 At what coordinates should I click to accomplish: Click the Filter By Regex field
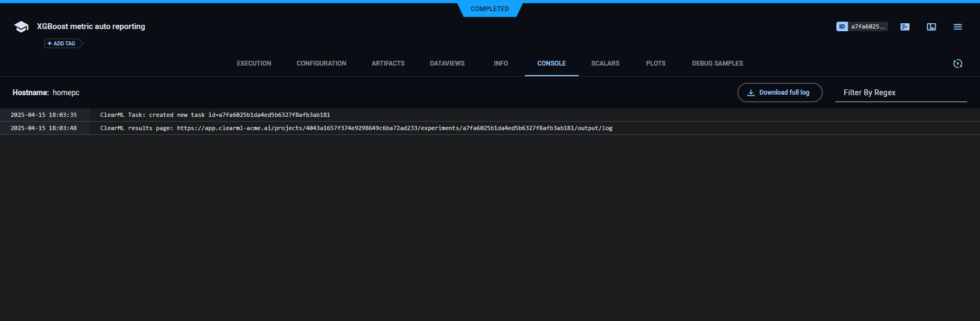[x=900, y=93]
